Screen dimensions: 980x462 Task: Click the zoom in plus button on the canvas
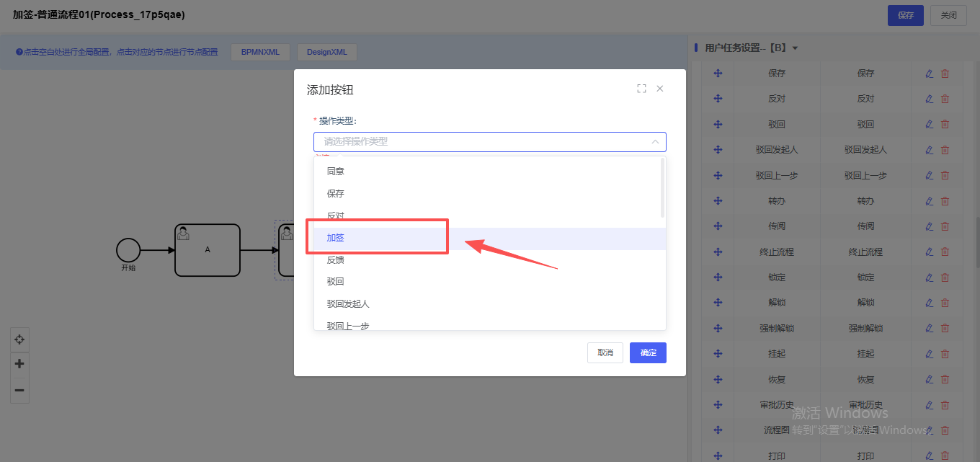tap(19, 364)
